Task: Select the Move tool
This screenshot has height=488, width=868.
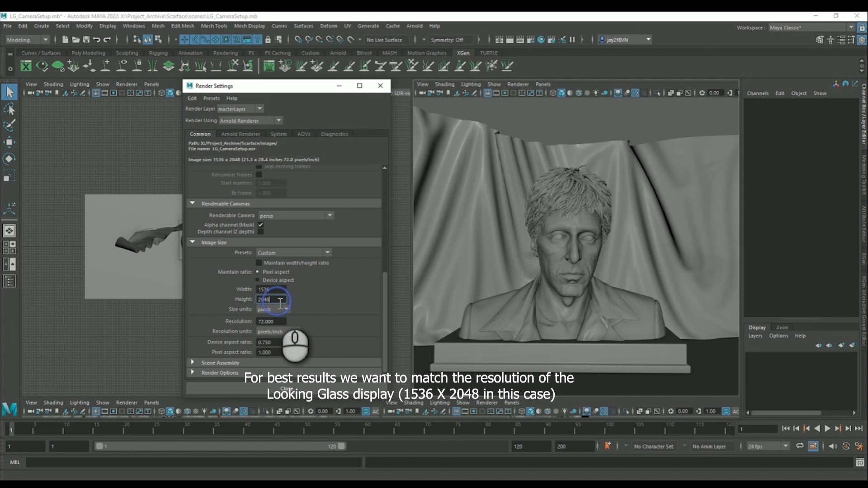Action: click(x=10, y=142)
